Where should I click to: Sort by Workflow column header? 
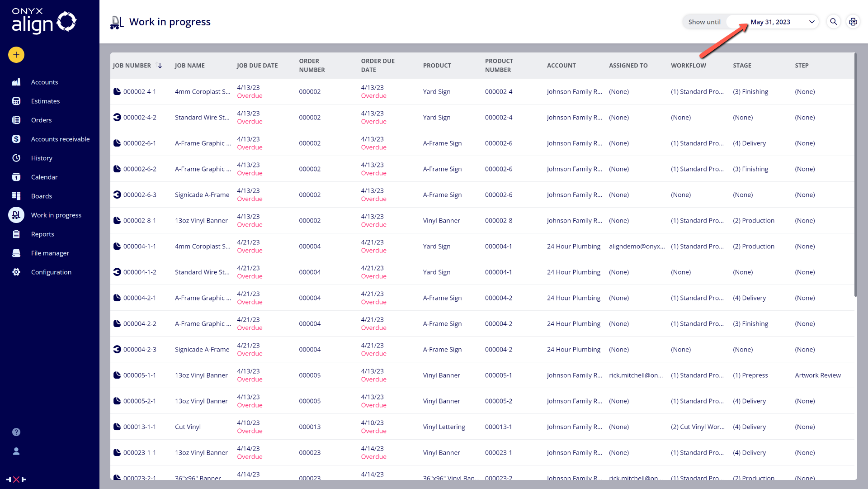[x=689, y=66]
